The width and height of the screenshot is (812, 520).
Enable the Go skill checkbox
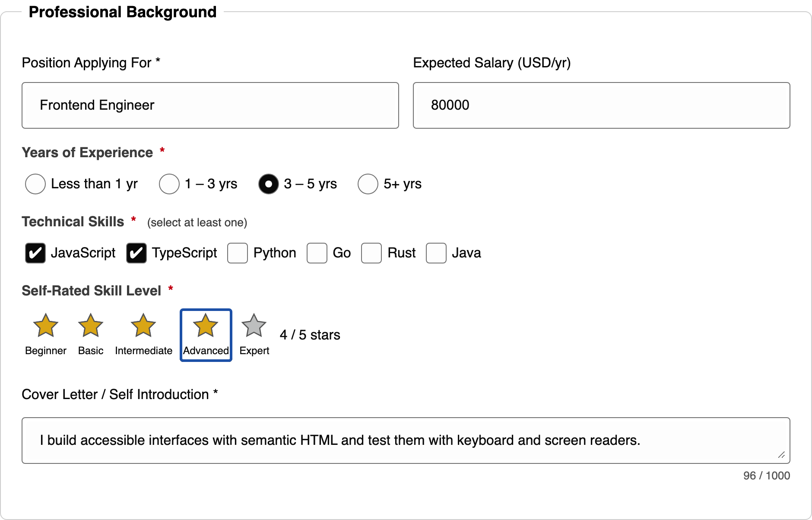(x=317, y=253)
